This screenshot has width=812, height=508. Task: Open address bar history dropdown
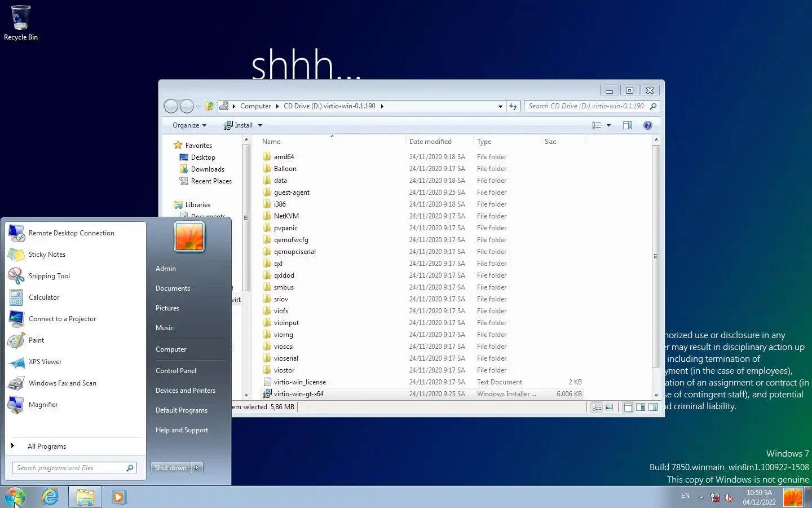(500, 106)
